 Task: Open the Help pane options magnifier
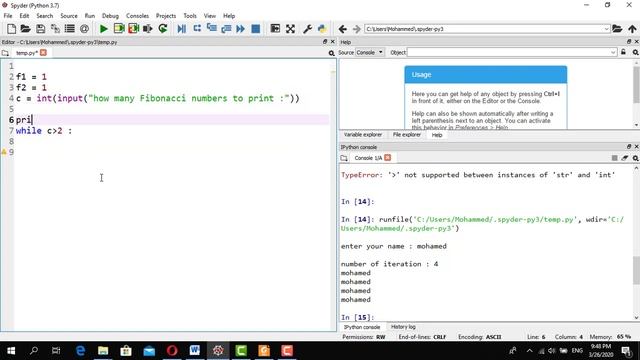click(636, 53)
